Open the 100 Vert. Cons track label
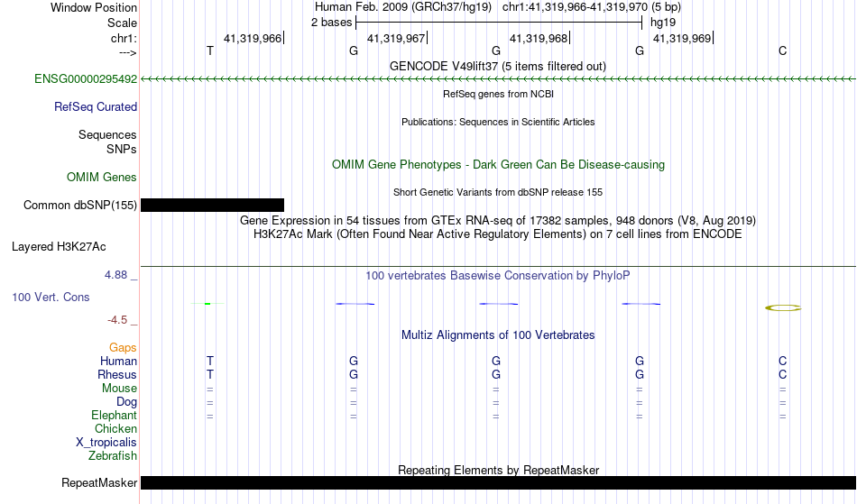This screenshot has height=504, width=857. point(51,297)
